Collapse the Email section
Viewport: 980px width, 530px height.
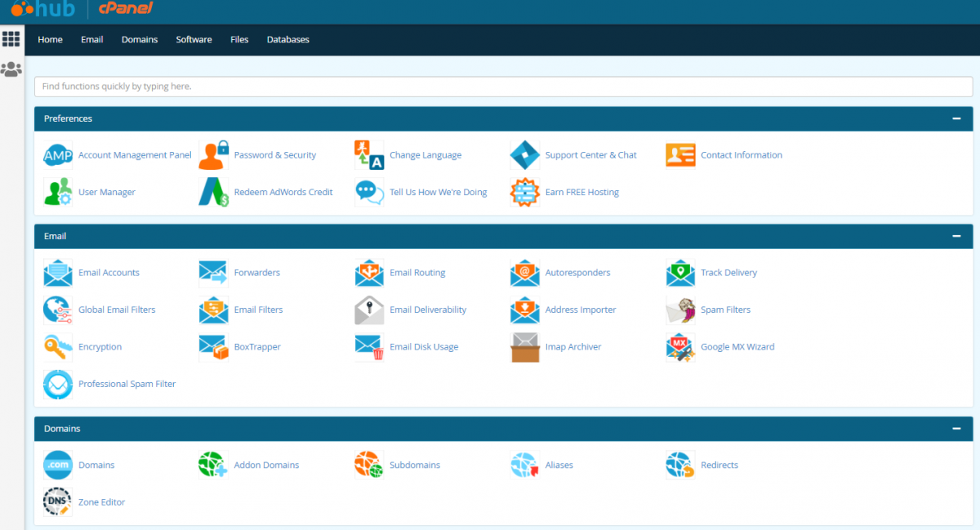click(x=956, y=236)
